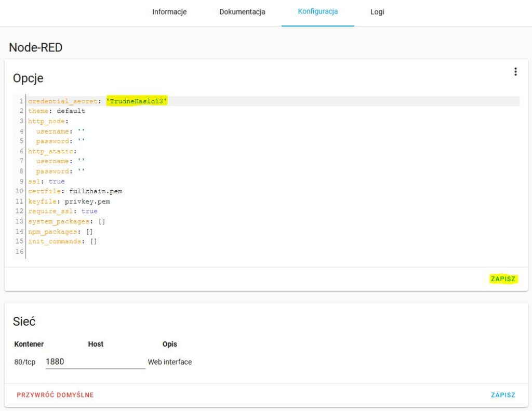This screenshot has width=532, height=411.
Task: Open the three-dot overflow menu
Action: tap(515, 71)
